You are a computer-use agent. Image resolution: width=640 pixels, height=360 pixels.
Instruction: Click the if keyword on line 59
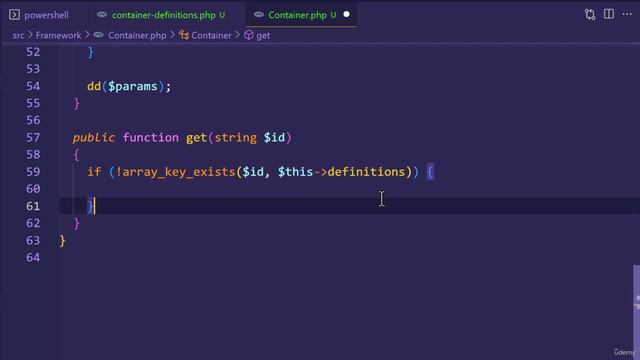pyautogui.click(x=94, y=172)
